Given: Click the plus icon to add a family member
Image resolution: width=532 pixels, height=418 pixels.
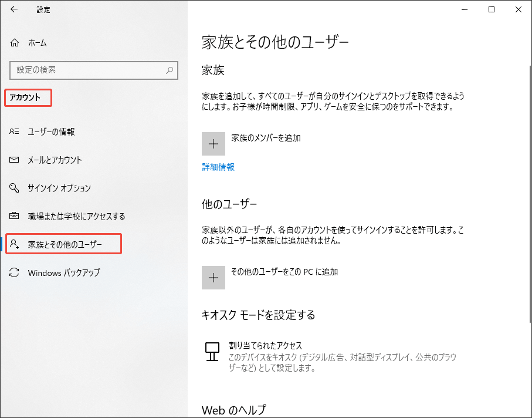Looking at the screenshot, I should tap(213, 143).
